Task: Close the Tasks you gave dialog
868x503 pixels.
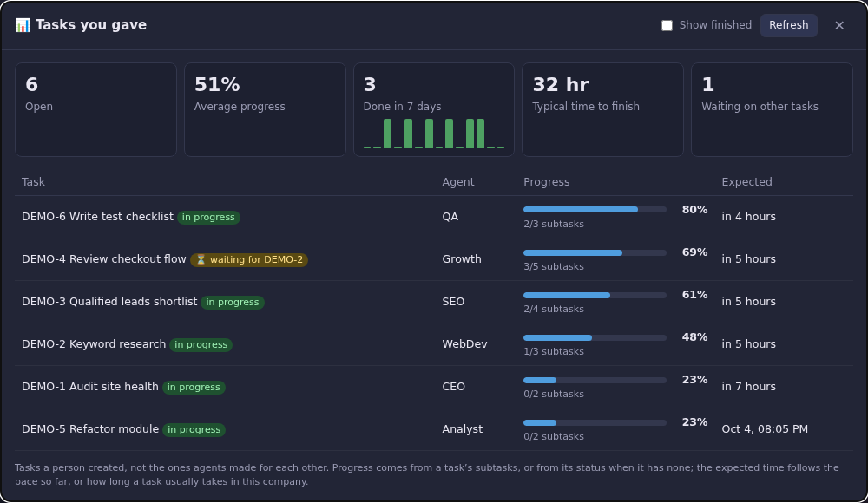Action: (x=839, y=25)
